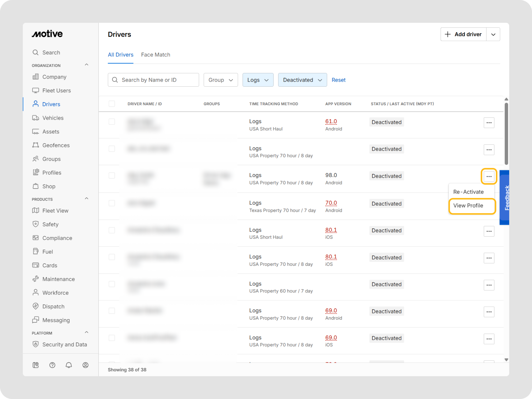This screenshot has height=399, width=532.
Task: Open Geofences from the sidebar
Action: click(x=56, y=145)
